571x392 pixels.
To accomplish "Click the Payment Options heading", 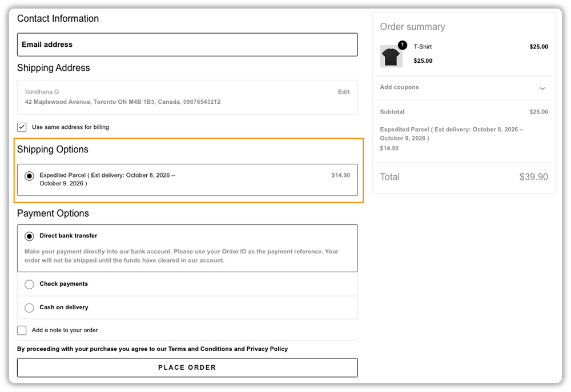I will (53, 213).
